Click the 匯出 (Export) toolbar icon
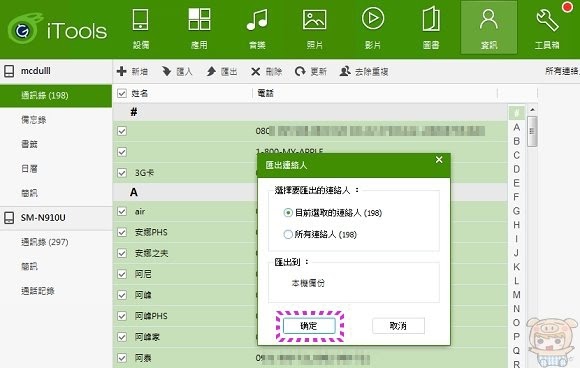This screenshot has height=368, width=580. coord(211,71)
